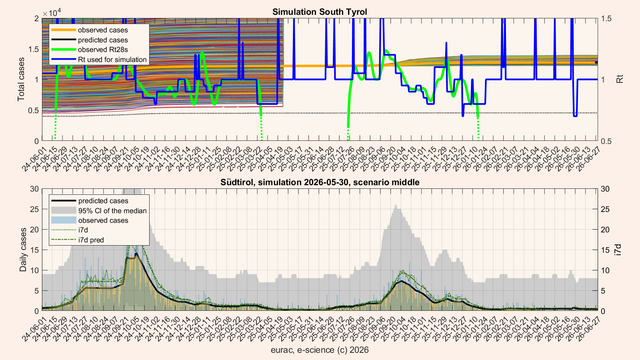The image size is (640, 360).
Task: Click the 'i7d' right axis label of bottom chart
Action: click(619, 249)
